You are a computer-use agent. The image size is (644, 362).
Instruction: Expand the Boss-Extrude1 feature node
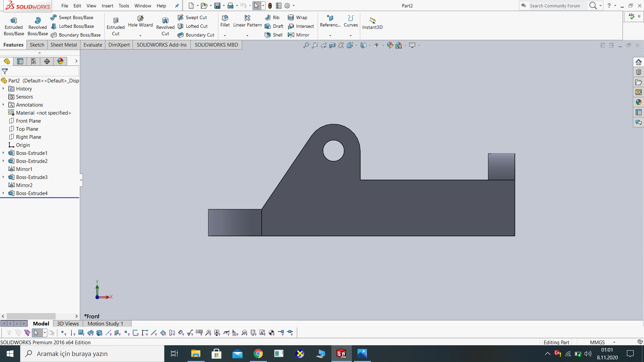[3, 153]
